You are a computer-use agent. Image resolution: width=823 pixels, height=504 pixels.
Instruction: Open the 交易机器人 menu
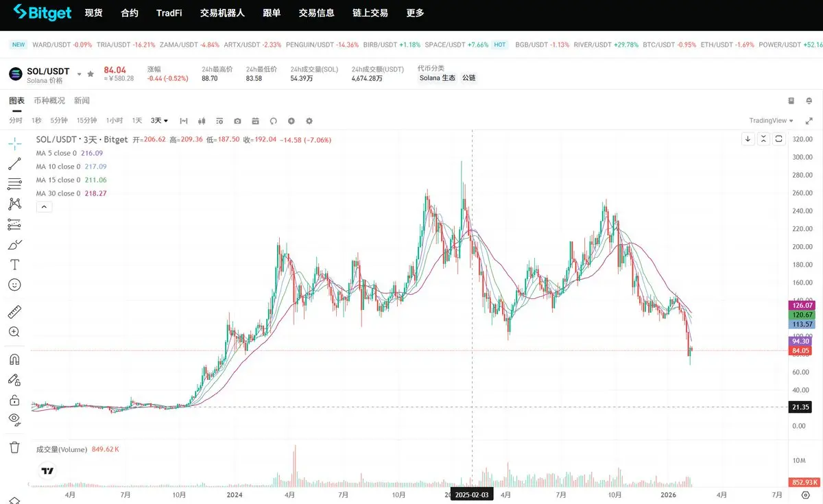pyautogui.click(x=222, y=13)
